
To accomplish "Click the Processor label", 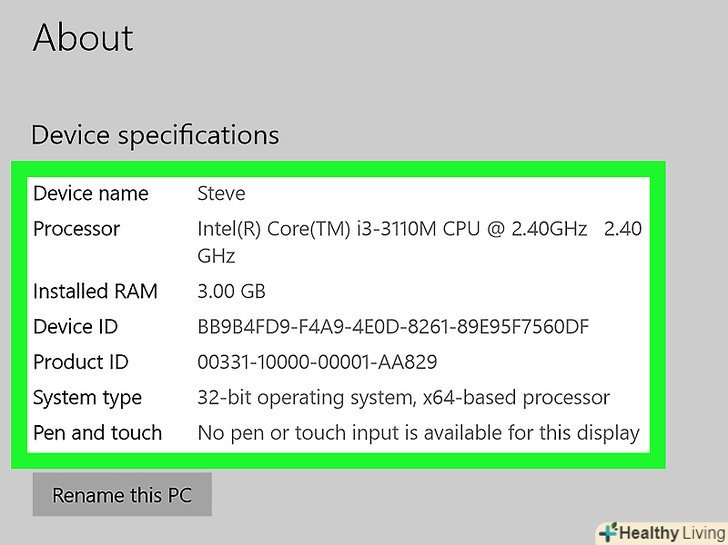I will (76, 228).
